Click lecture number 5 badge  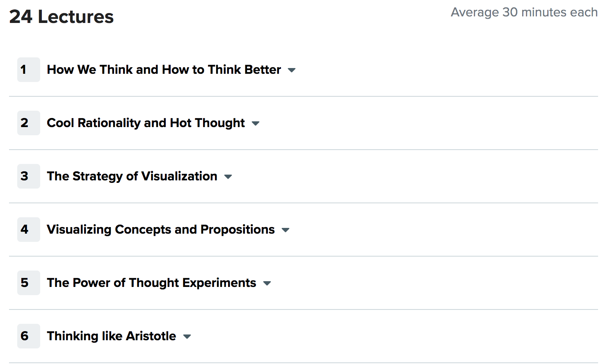[29, 283]
